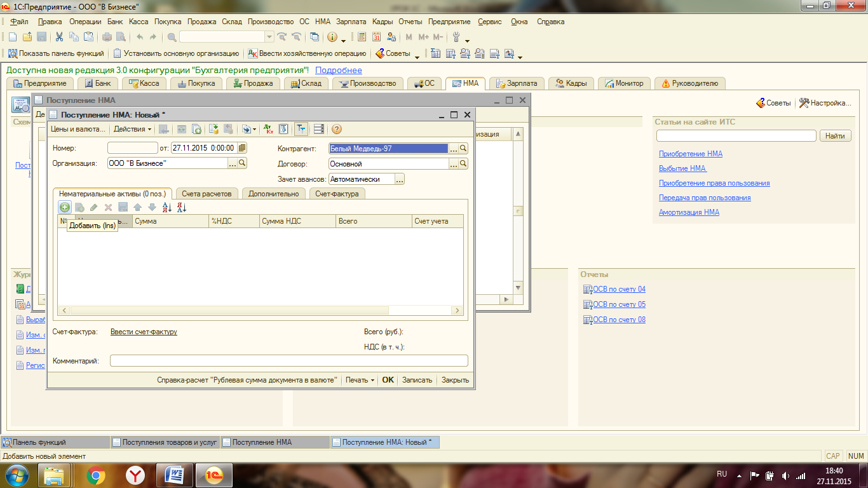Click the Paste clipboard icon in main toolbar
Image resolution: width=868 pixels, height=488 pixels.
pos(88,37)
